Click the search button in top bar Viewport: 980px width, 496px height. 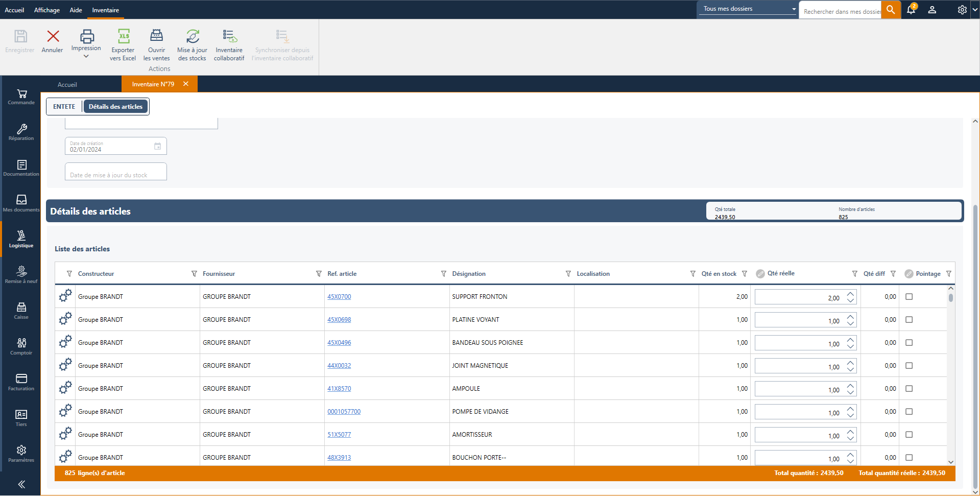(891, 10)
